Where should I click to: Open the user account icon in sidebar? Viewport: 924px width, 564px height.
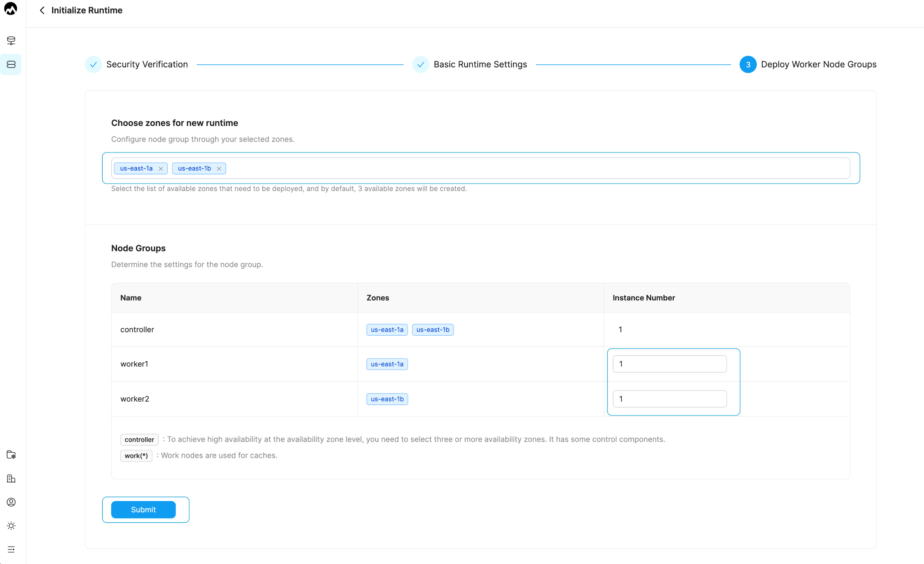tap(11, 502)
